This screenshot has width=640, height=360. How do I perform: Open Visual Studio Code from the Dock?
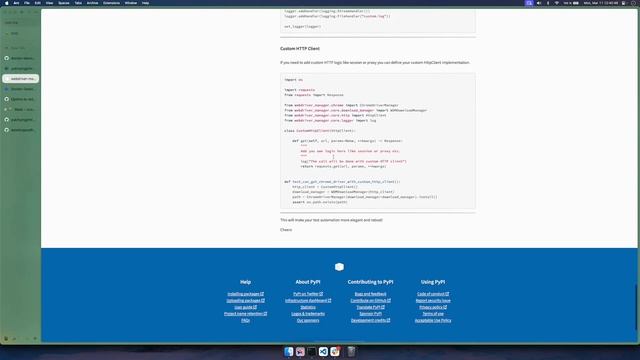(x=323, y=351)
